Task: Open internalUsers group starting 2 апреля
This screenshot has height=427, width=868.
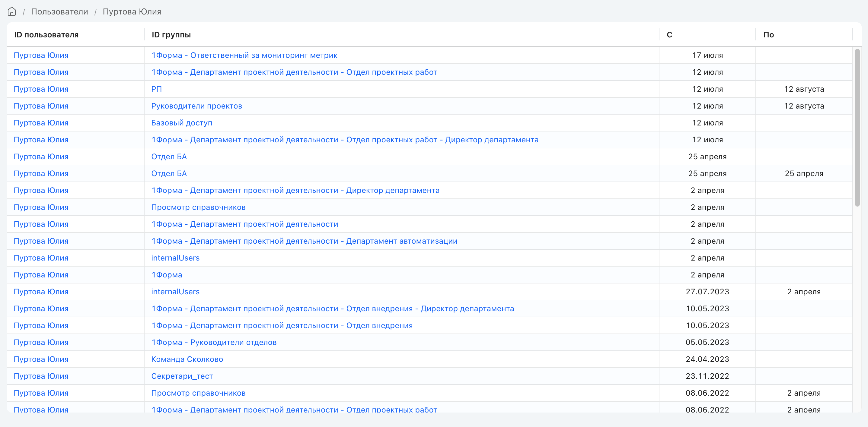Action: coord(175,258)
